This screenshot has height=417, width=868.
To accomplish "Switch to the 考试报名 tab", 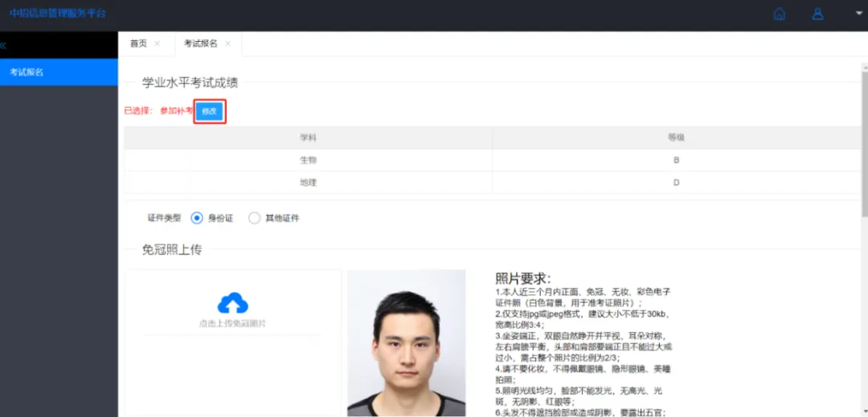I will click(201, 43).
